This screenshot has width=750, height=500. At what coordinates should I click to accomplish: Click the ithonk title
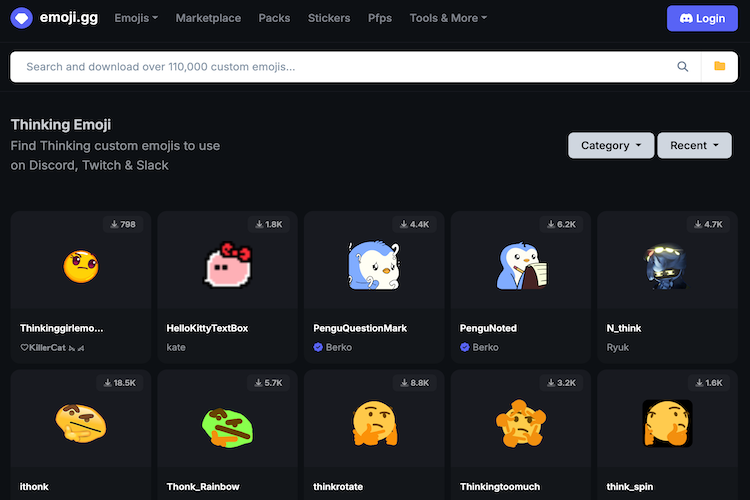pos(34,487)
